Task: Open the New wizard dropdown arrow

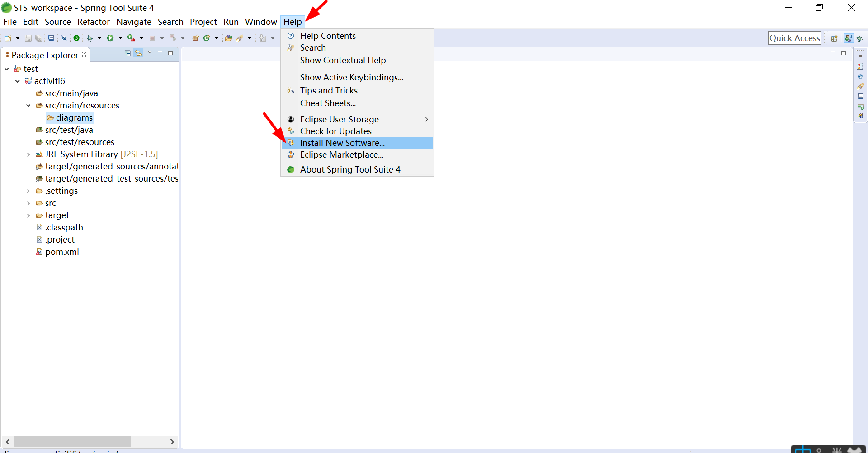Action: tap(18, 38)
